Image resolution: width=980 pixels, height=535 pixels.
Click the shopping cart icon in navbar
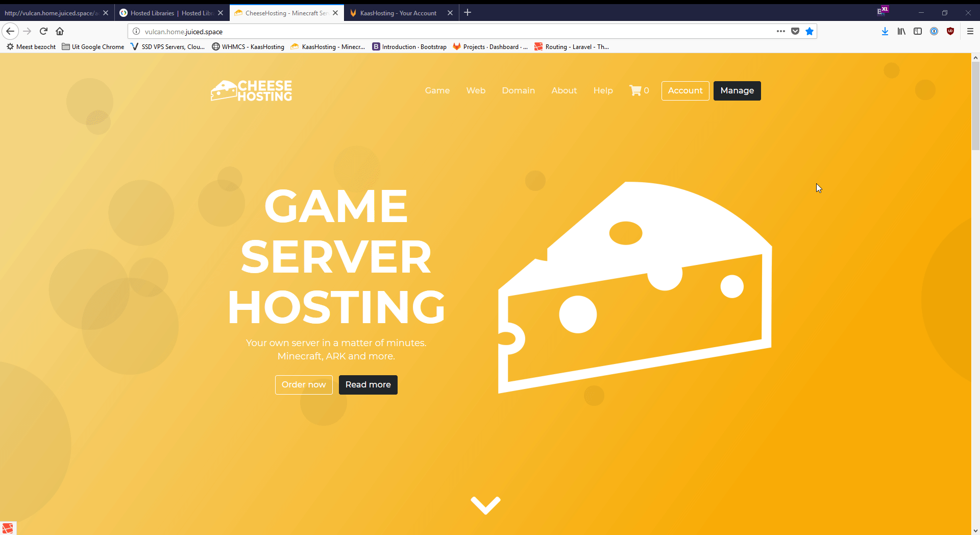(635, 90)
